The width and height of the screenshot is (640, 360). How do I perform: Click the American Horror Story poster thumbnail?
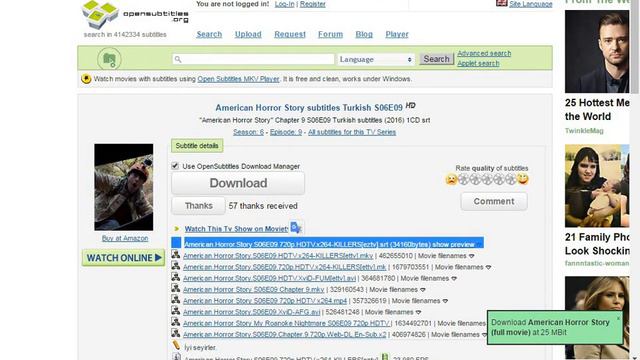[x=124, y=187]
